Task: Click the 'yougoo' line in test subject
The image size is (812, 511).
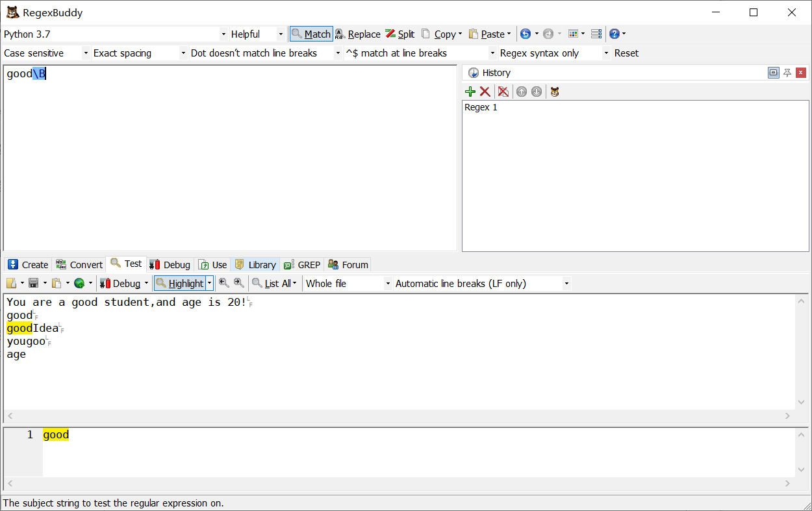Action: 26,341
